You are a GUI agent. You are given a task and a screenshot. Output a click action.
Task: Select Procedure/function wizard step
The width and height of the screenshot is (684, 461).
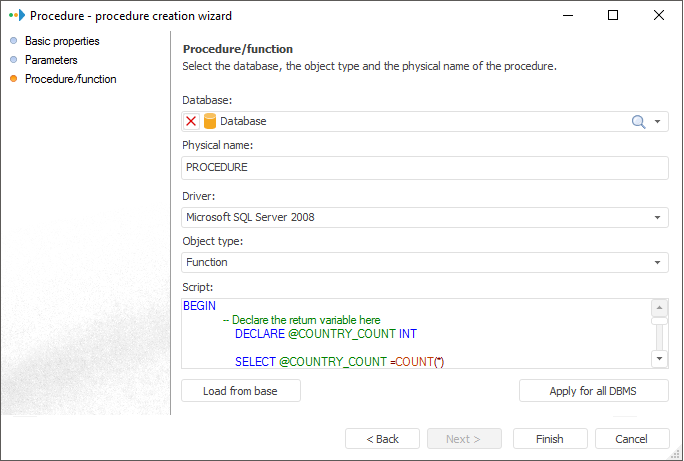(70, 79)
